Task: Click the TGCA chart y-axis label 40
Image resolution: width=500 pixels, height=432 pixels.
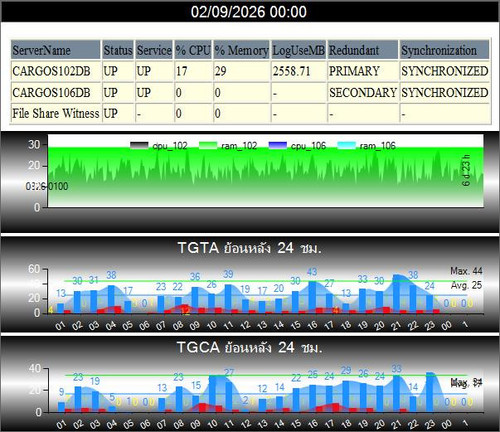Action: click(35, 369)
